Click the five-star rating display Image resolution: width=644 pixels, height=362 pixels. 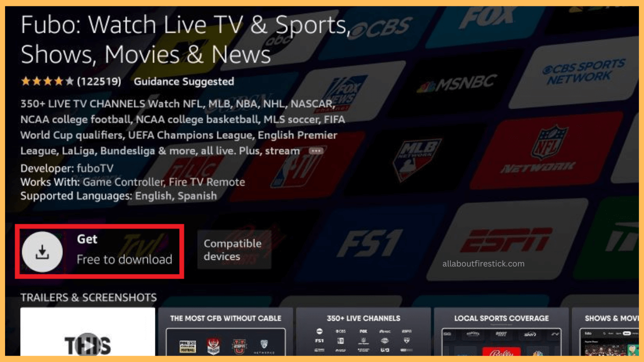click(47, 81)
